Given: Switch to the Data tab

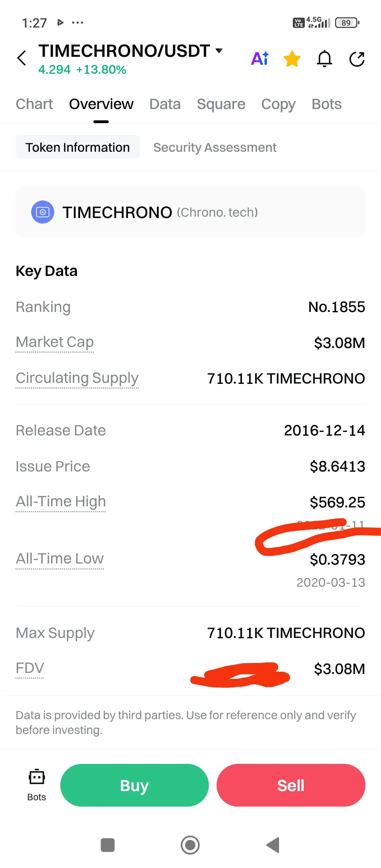Looking at the screenshot, I should (165, 104).
